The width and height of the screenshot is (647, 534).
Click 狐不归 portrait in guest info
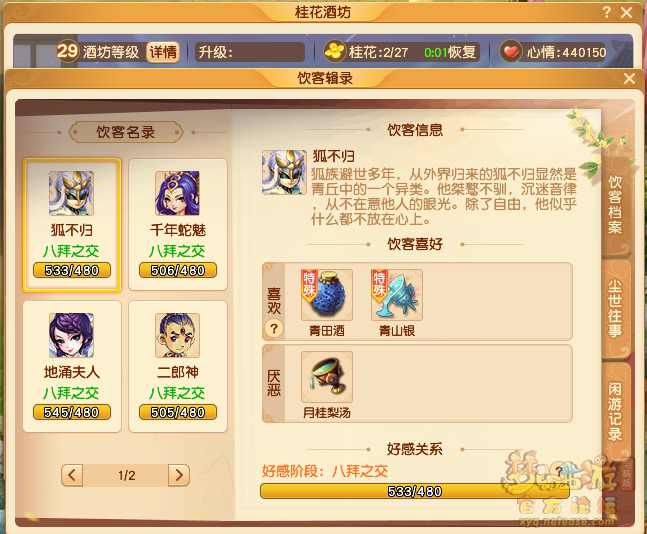[x=284, y=172]
